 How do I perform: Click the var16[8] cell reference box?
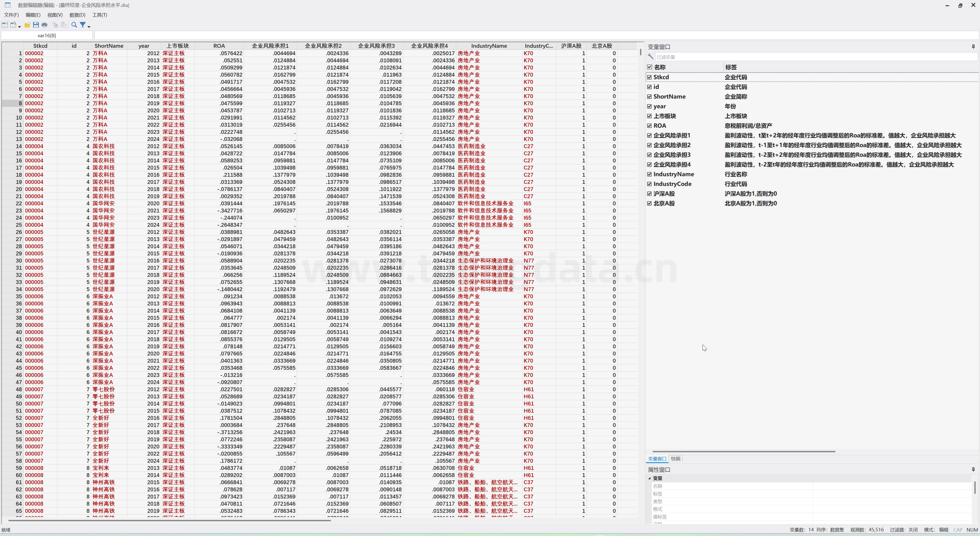tap(47, 35)
